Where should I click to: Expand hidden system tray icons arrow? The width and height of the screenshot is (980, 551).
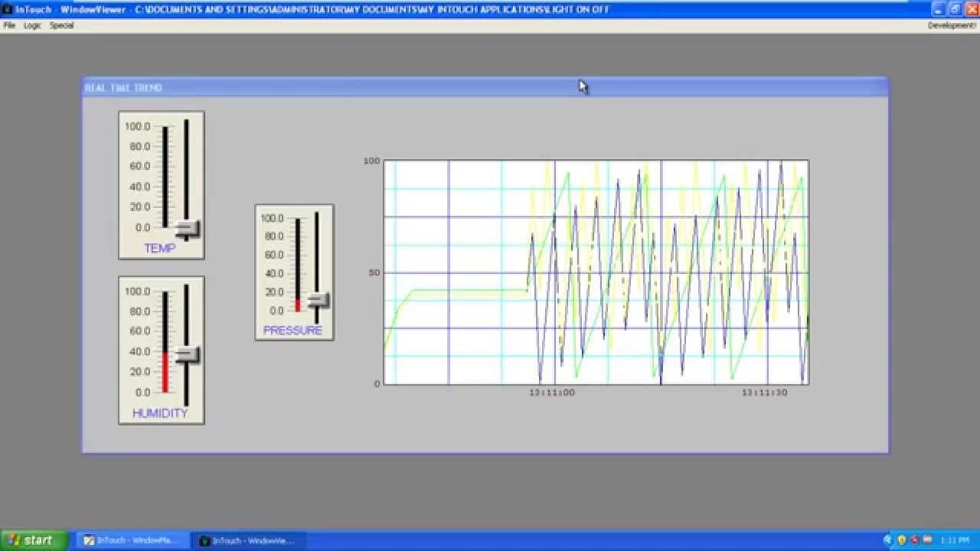(x=888, y=540)
